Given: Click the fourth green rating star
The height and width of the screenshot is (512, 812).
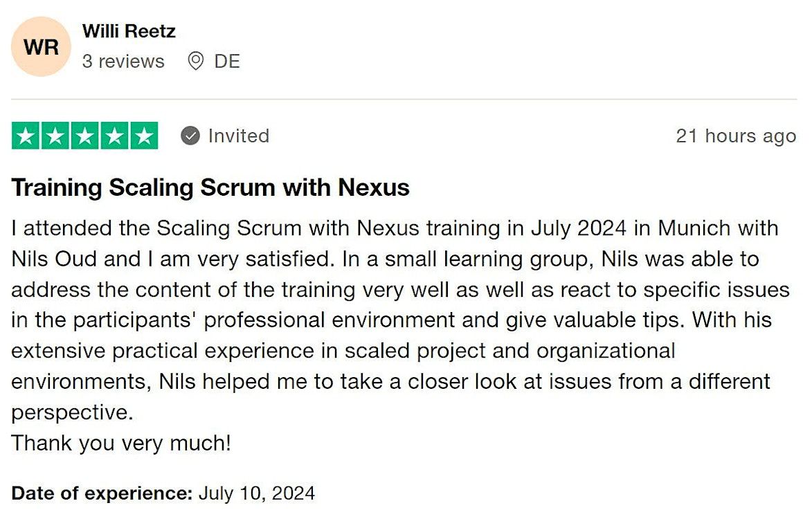Looking at the screenshot, I should click(x=114, y=136).
